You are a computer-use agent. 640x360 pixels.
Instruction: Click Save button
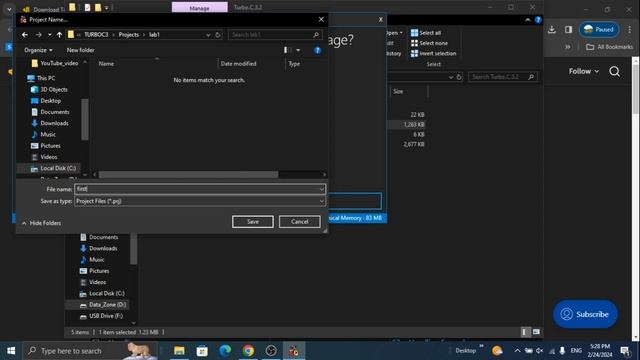pyautogui.click(x=253, y=222)
